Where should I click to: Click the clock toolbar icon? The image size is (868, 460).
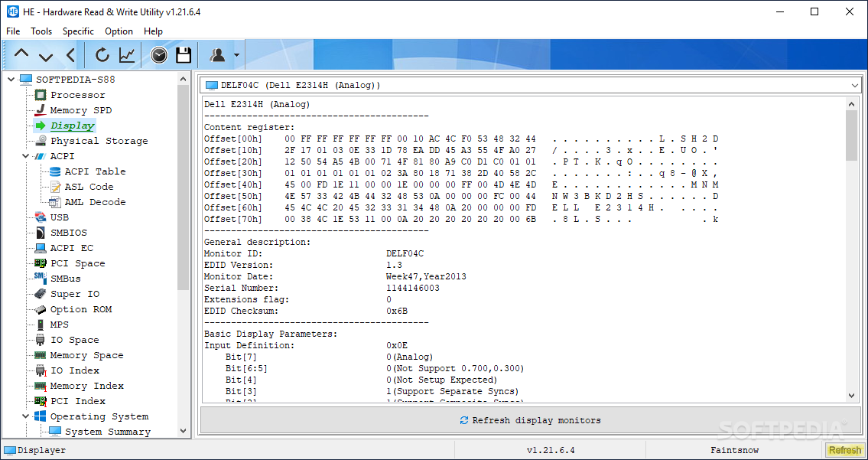click(159, 55)
